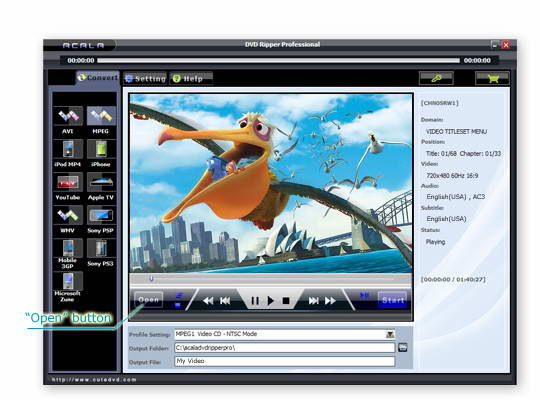Switch to the Convert tab
540x400 pixels.
tap(98, 78)
